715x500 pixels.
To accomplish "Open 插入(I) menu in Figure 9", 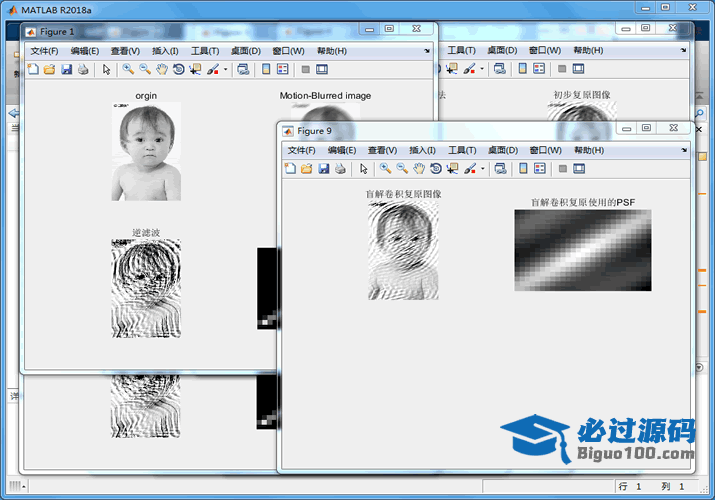I will click(x=423, y=150).
